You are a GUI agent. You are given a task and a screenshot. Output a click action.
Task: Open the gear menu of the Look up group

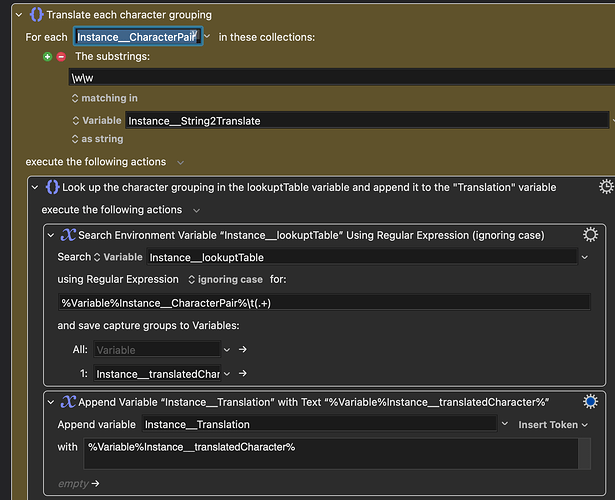click(x=606, y=187)
